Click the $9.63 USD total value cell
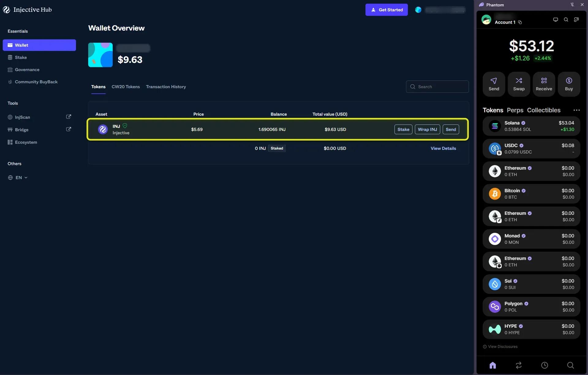Screen dimensions: 588x375 335,129
